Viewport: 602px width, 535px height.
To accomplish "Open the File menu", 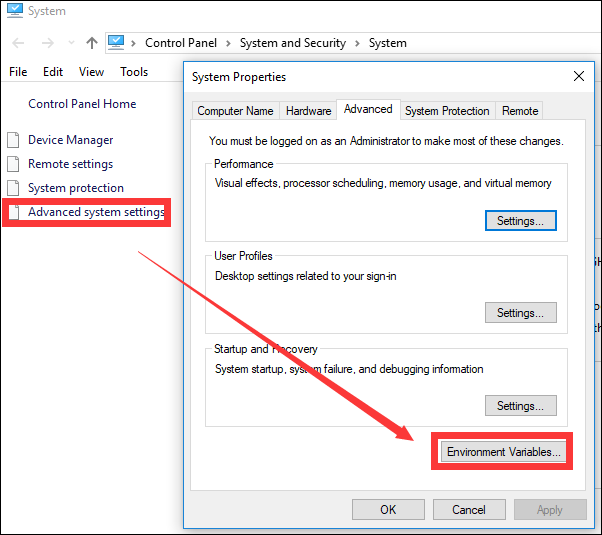I will click(18, 72).
